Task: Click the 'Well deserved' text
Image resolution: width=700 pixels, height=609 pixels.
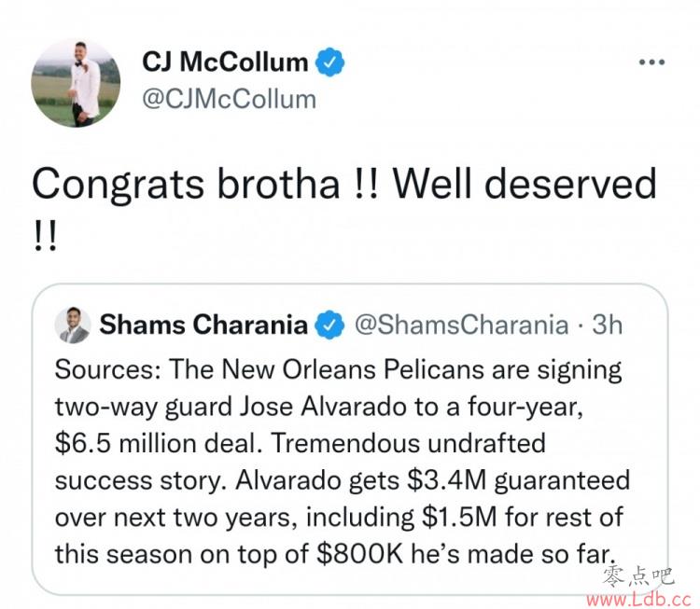Action: pyautogui.click(x=525, y=184)
